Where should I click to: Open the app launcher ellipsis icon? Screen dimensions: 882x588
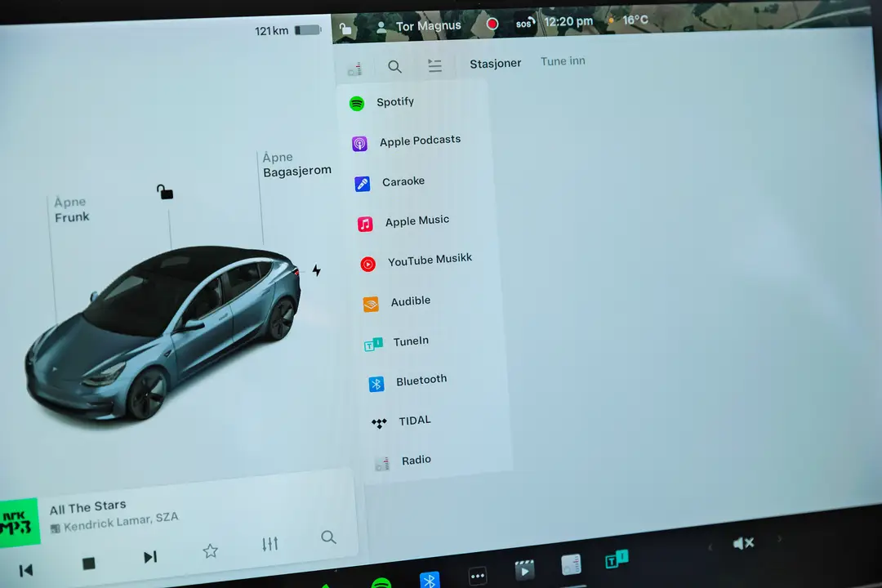coord(478,576)
